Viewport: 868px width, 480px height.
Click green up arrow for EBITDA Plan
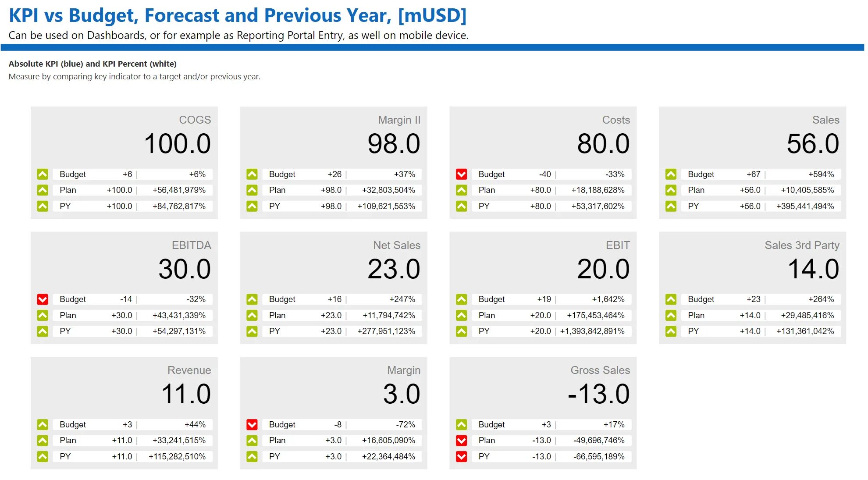[x=43, y=315]
